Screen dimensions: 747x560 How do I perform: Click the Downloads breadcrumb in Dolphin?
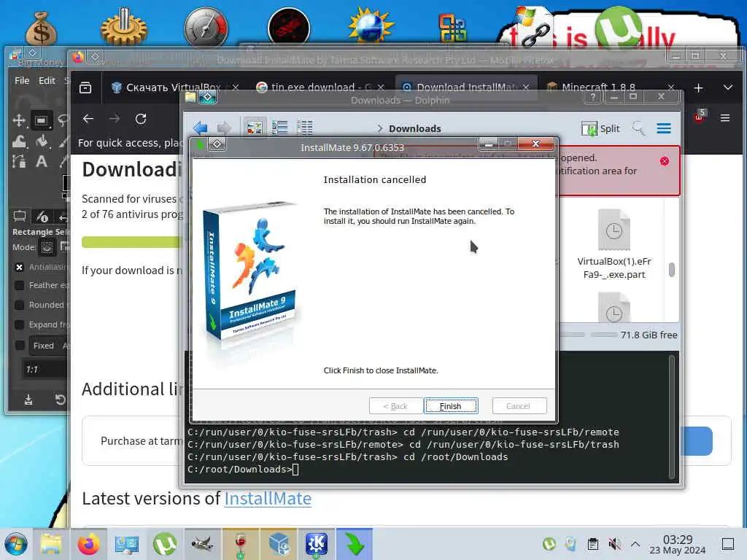click(415, 128)
